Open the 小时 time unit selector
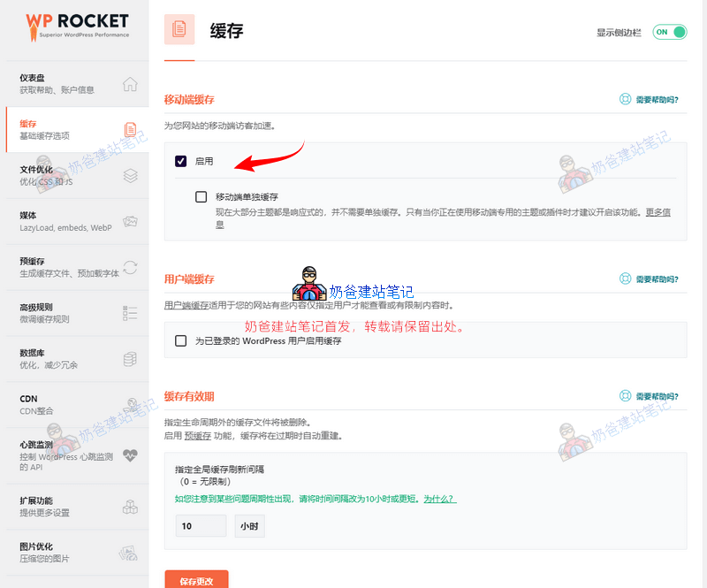The image size is (707, 588). (248, 526)
